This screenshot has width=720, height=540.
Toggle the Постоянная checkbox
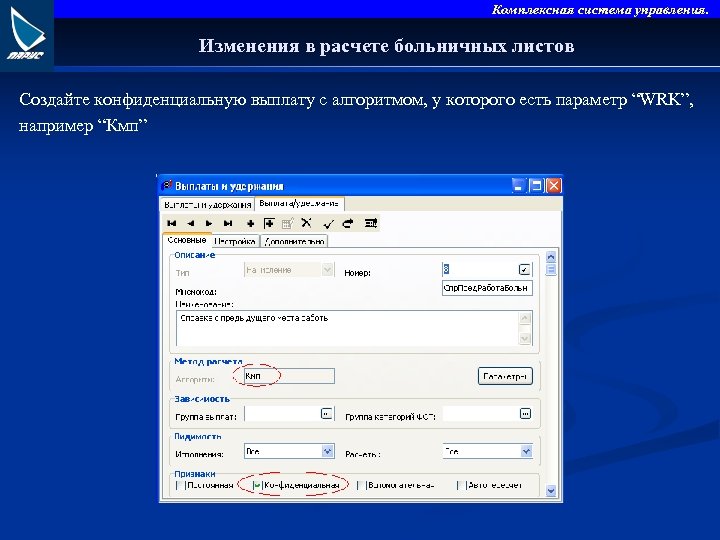point(180,485)
